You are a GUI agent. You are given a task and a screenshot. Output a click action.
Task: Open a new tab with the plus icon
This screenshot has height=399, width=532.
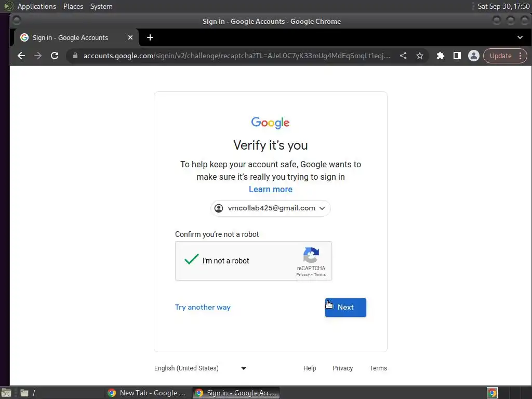pyautogui.click(x=150, y=37)
